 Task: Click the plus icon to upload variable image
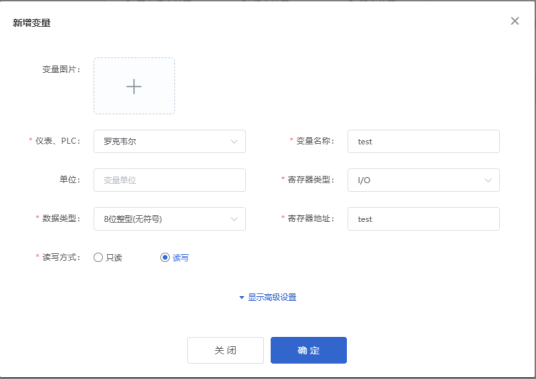click(x=134, y=86)
